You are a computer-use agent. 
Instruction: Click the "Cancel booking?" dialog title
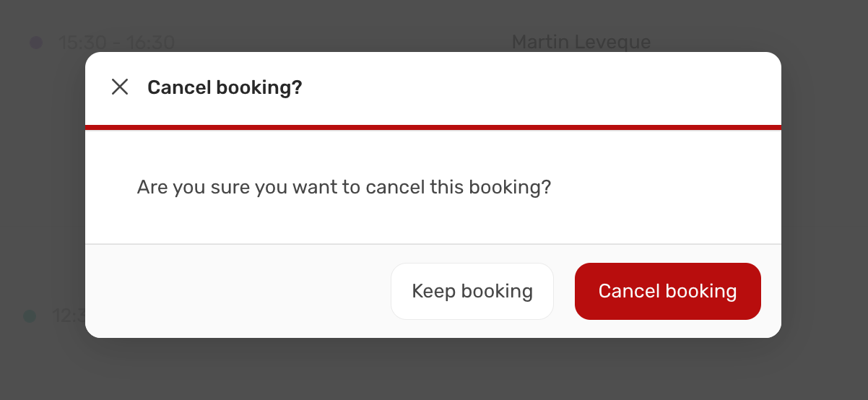(x=225, y=88)
